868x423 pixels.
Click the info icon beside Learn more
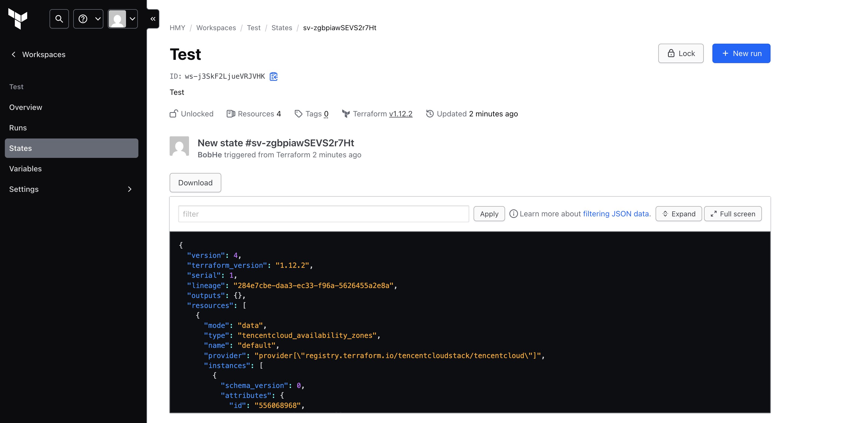pyautogui.click(x=513, y=214)
